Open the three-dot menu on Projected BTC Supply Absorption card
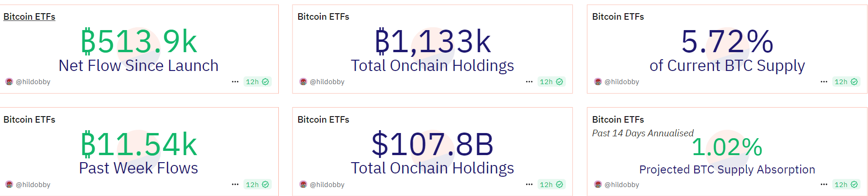868x196 pixels. 824,185
